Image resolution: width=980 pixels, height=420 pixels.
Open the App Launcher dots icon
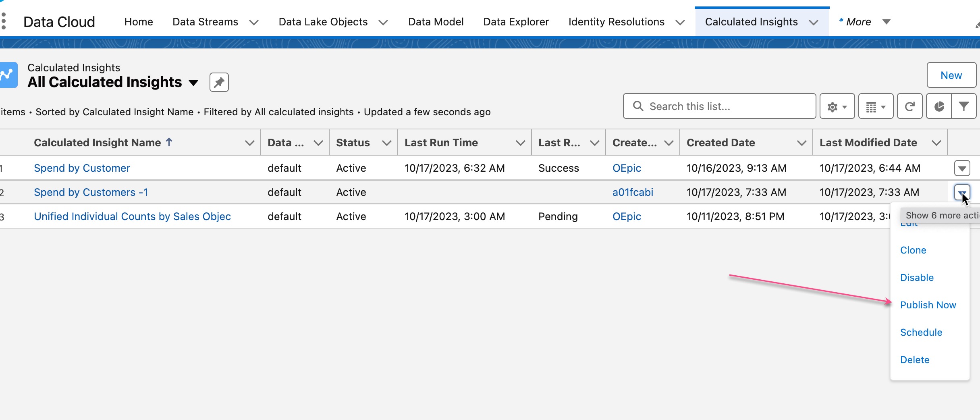click(4, 21)
